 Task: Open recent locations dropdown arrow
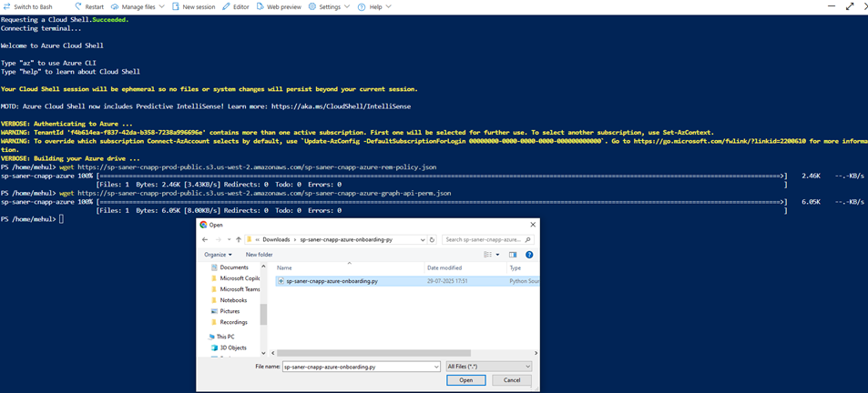[x=228, y=240]
